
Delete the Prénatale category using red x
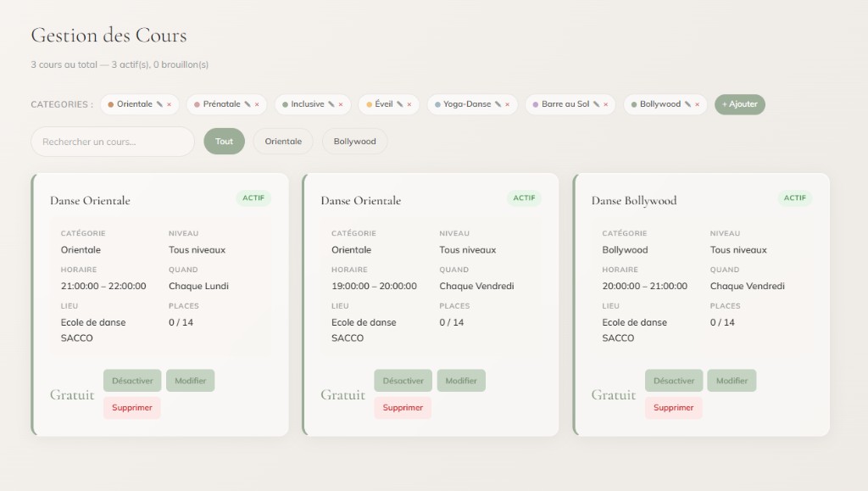pyautogui.click(x=257, y=104)
